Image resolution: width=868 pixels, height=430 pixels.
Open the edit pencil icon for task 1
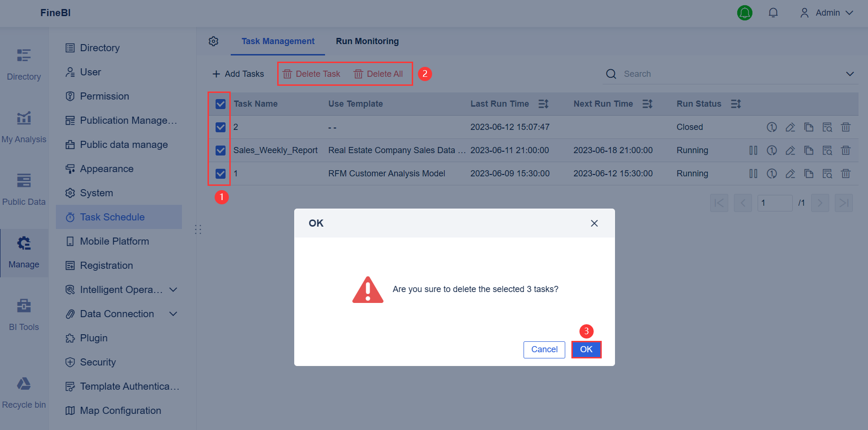point(790,174)
